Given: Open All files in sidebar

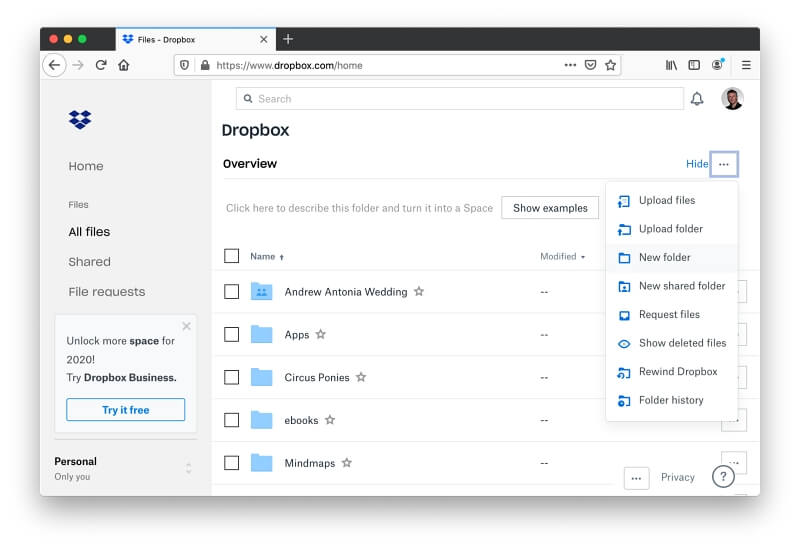Looking at the screenshot, I should tap(89, 232).
